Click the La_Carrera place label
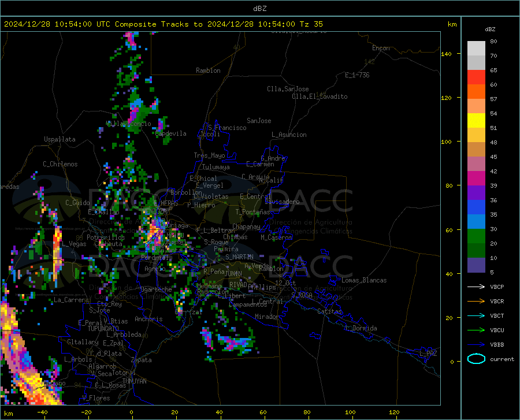This screenshot has width=520, height=420. pos(71,300)
